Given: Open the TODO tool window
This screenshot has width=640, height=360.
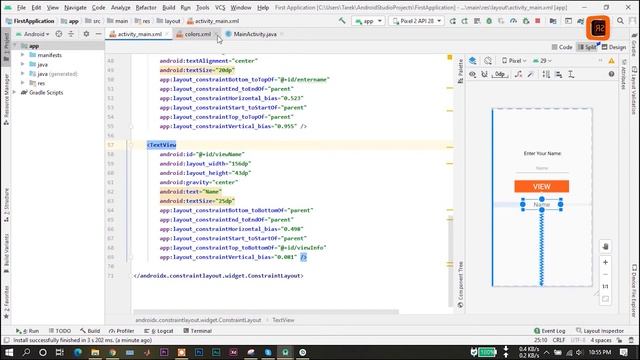Looking at the screenshot, I should point(60,331).
